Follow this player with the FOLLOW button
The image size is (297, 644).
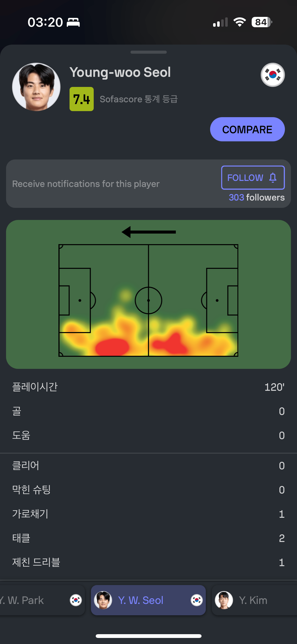click(x=253, y=178)
